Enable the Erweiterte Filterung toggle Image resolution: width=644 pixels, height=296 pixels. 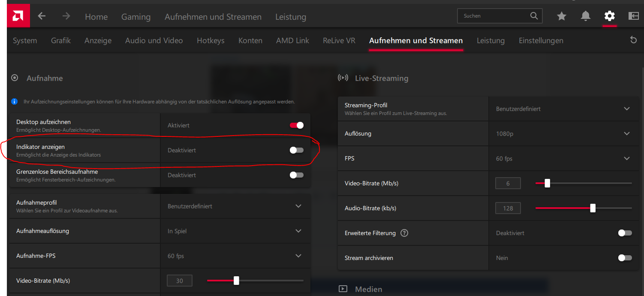[625, 233]
